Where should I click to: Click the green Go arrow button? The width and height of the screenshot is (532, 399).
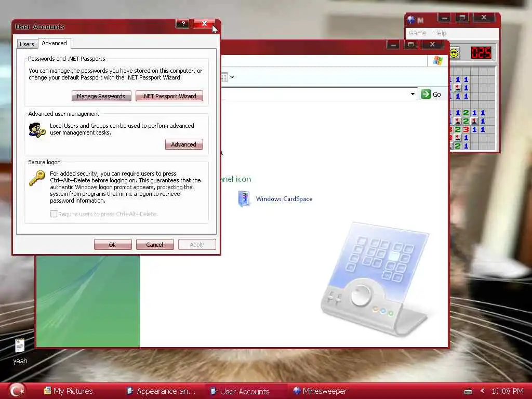pyautogui.click(x=426, y=94)
